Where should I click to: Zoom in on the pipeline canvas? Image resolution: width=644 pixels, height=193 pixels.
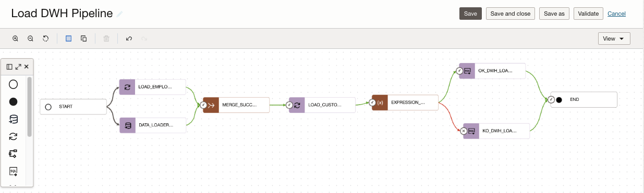point(16,38)
